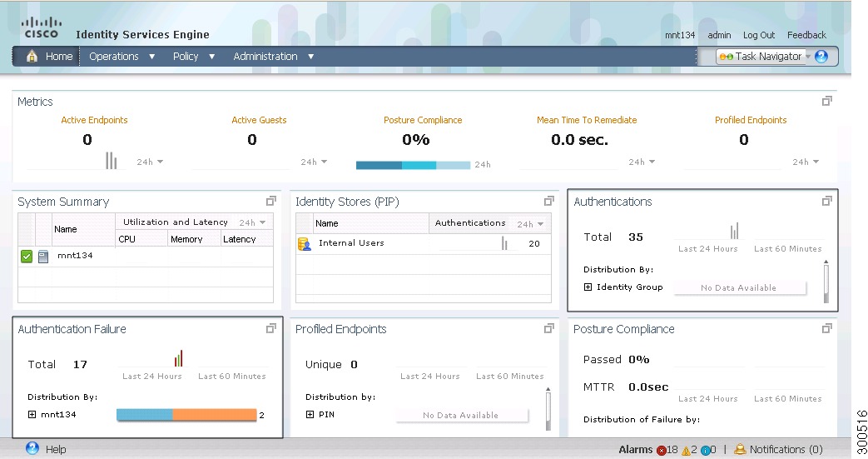Click the Log Out link

(758, 35)
